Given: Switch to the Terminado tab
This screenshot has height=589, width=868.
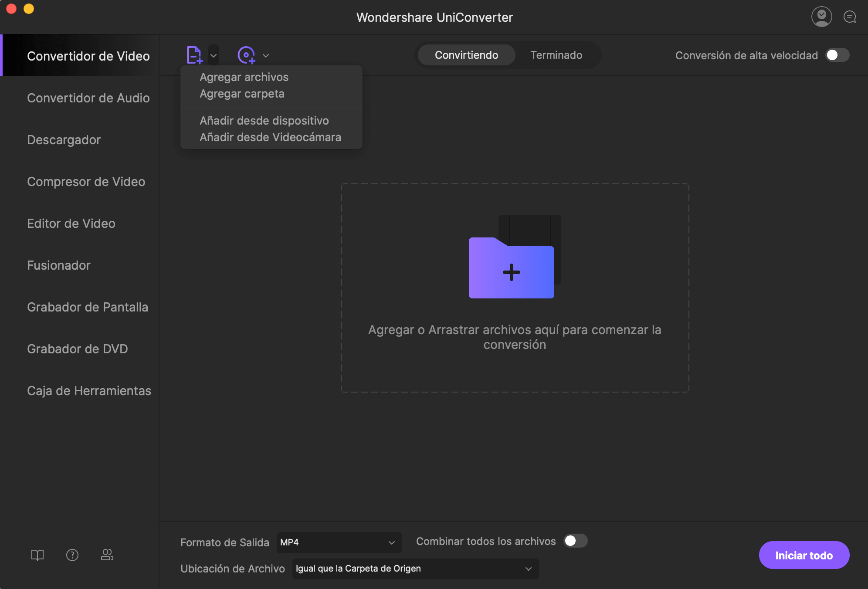Looking at the screenshot, I should tap(556, 55).
